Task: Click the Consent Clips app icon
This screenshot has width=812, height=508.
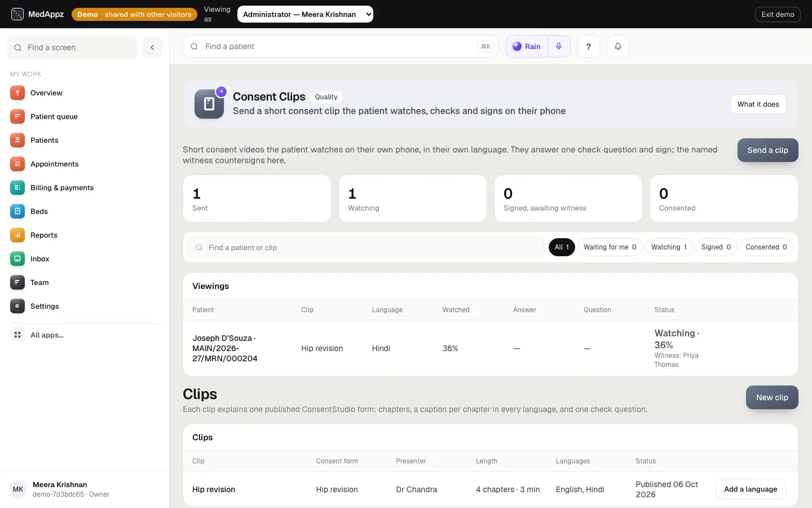Action: point(209,104)
